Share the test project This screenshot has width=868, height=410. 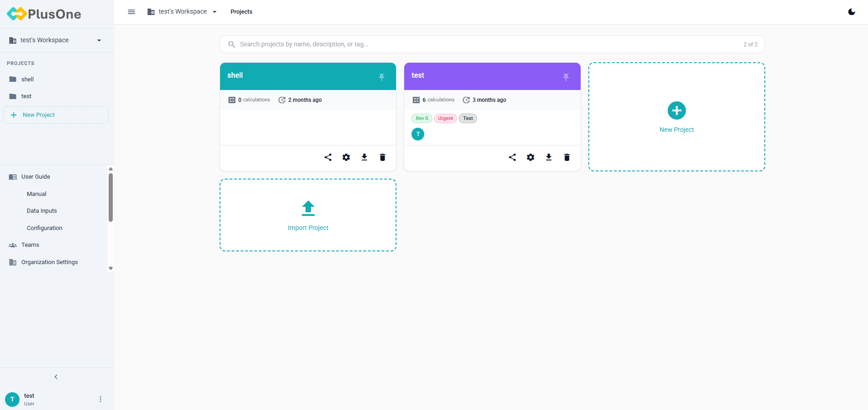512,157
